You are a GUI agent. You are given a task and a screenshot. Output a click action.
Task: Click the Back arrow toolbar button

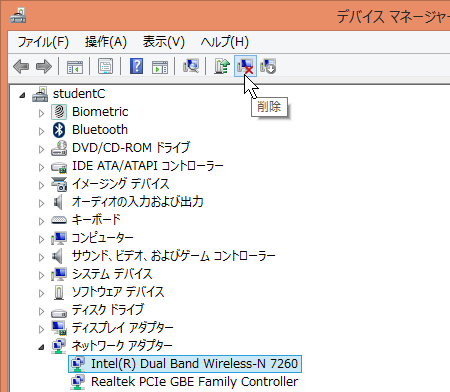(x=21, y=66)
